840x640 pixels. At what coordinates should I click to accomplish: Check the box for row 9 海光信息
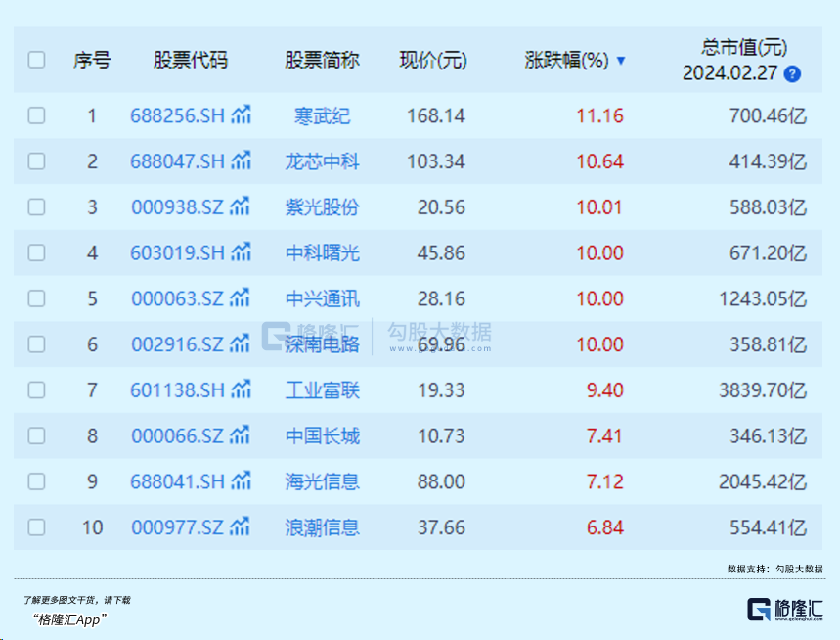tap(36, 481)
